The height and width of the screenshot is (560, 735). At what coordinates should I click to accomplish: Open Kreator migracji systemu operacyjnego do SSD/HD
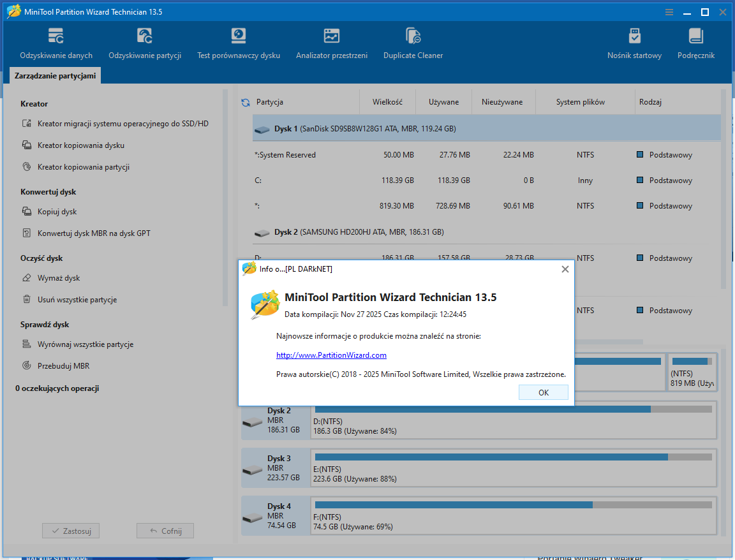pyautogui.click(x=122, y=124)
